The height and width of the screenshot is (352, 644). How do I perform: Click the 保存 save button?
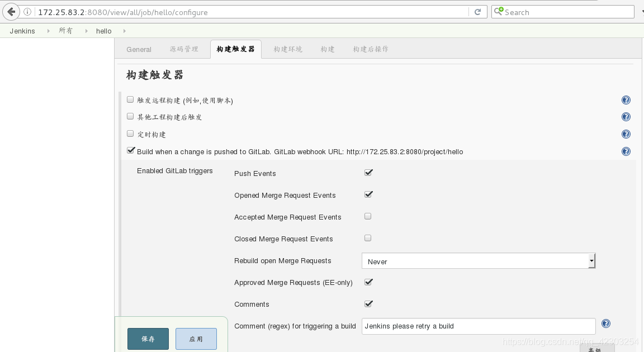pyautogui.click(x=148, y=339)
